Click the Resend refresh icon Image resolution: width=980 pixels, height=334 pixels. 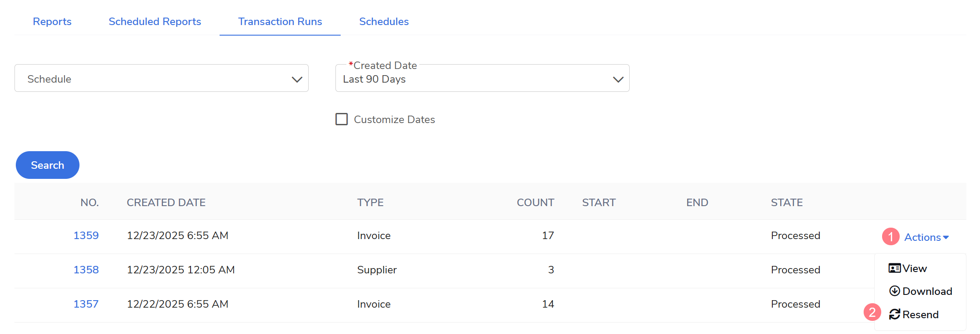coord(894,314)
